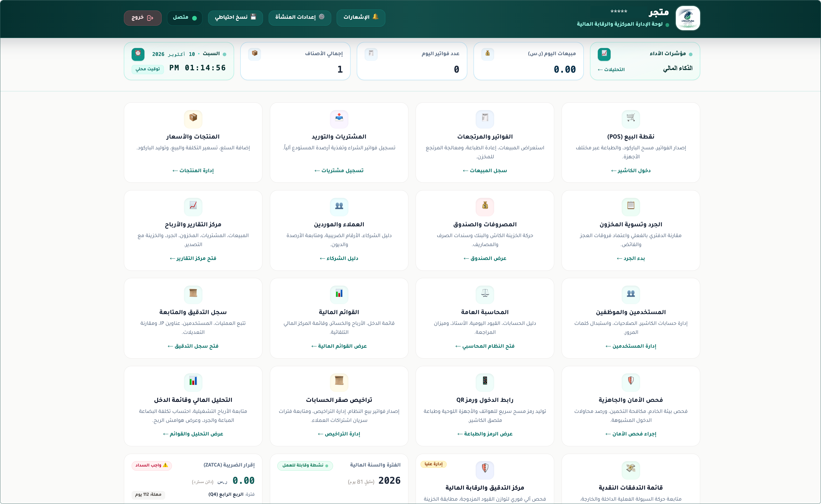The width and height of the screenshot is (821, 504).
Task: Click the الذكاء المالي title text
Action: pyautogui.click(x=678, y=68)
